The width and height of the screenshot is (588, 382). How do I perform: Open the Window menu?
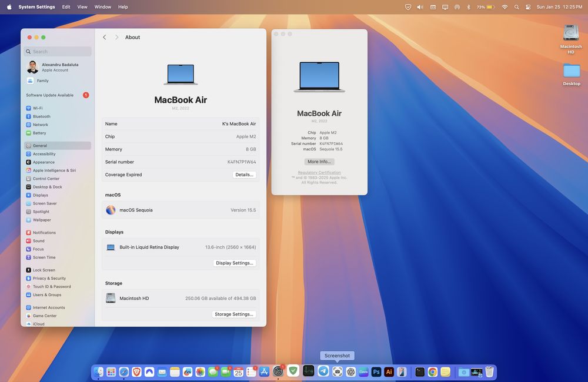pos(103,6)
